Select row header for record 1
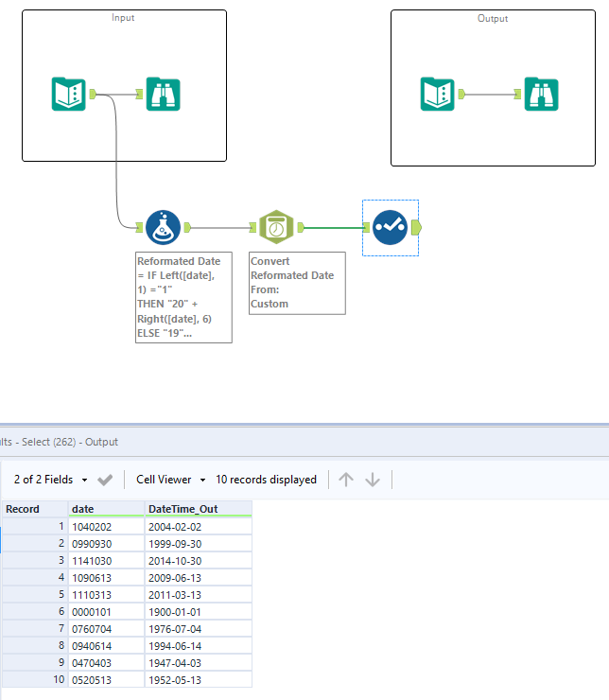609x700 pixels. 35,527
